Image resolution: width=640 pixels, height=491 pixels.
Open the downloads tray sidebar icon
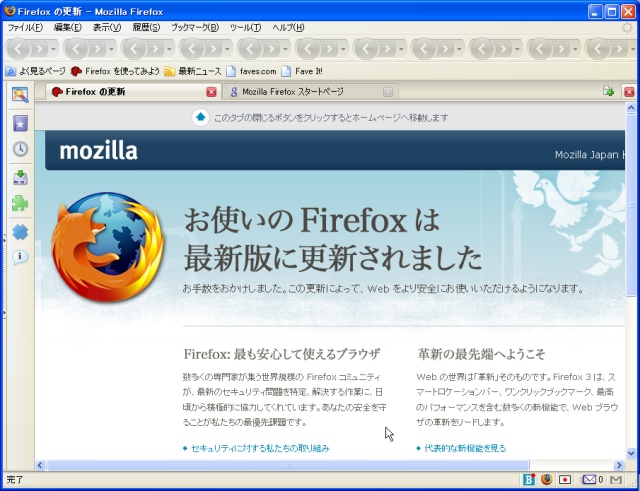[20, 178]
